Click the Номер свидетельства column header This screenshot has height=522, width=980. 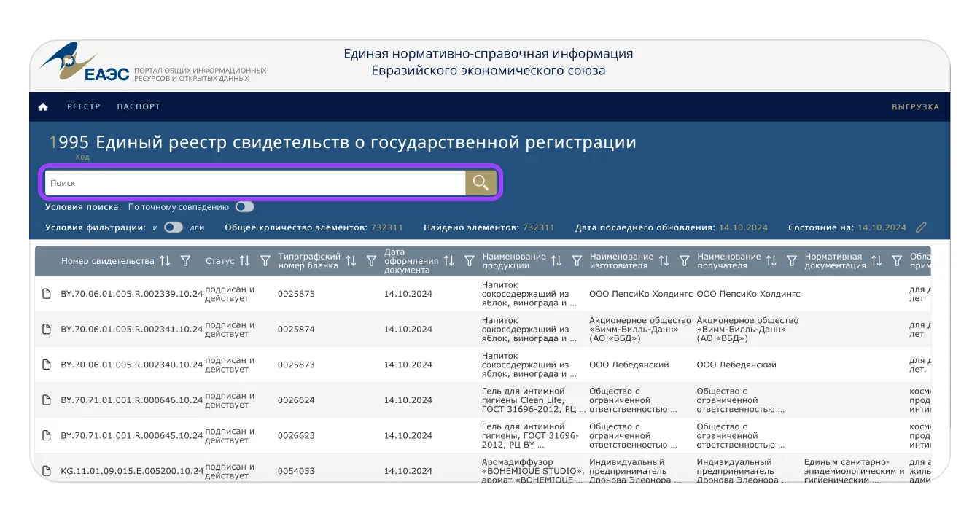click(108, 261)
